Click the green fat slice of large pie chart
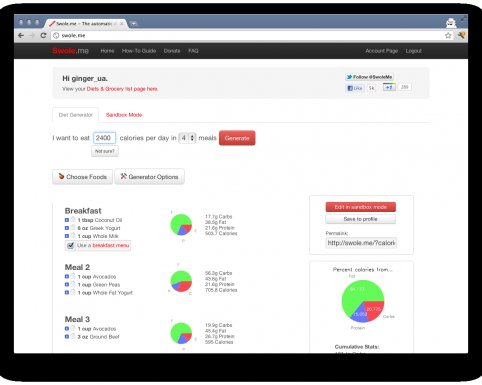 357,293
